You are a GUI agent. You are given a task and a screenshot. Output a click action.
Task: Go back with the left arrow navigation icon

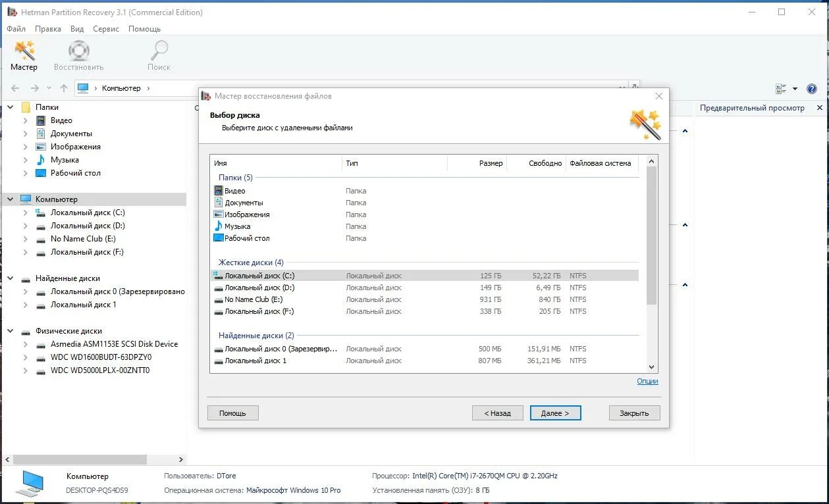click(x=15, y=88)
